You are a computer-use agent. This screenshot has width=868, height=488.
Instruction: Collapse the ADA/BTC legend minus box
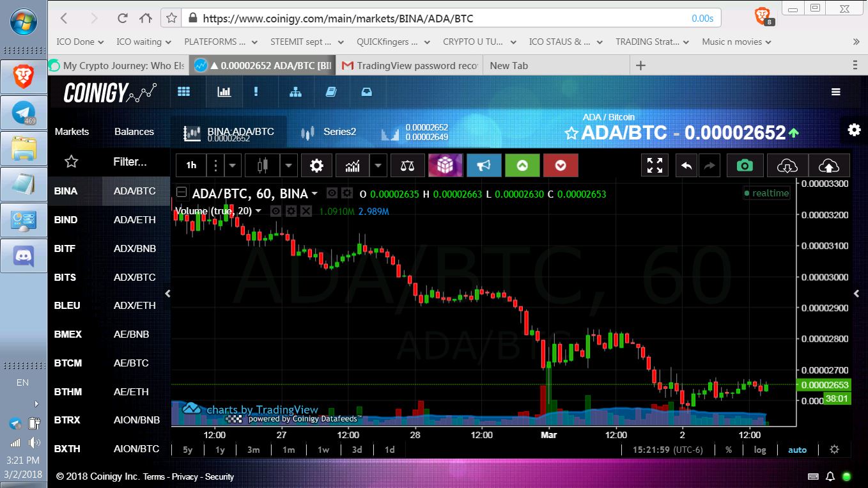coord(182,193)
